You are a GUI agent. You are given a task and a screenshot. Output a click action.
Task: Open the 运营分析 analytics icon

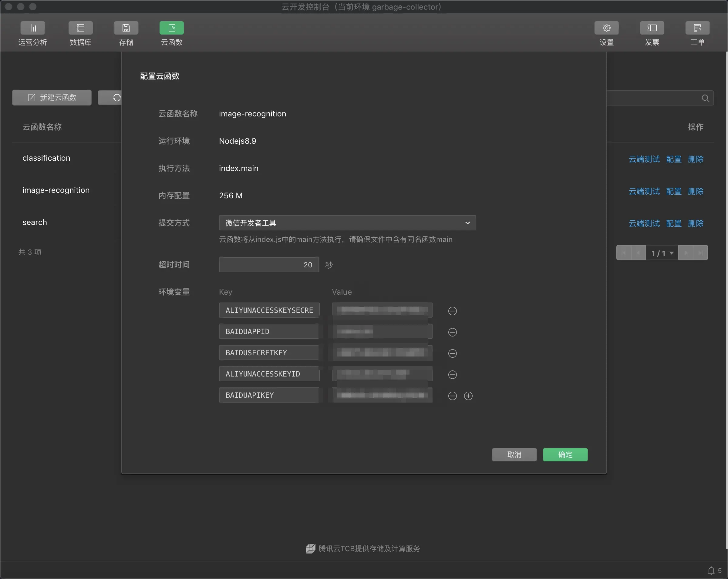coord(32,28)
